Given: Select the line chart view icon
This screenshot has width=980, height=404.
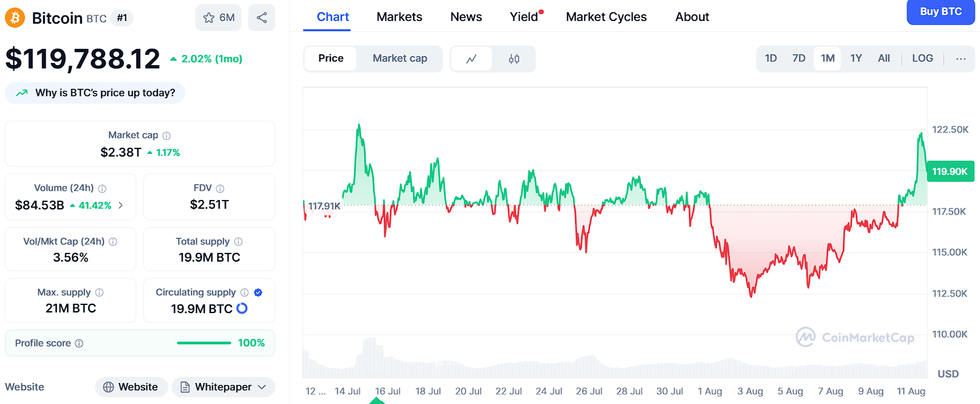Looking at the screenshot, I should coord(472,59).
